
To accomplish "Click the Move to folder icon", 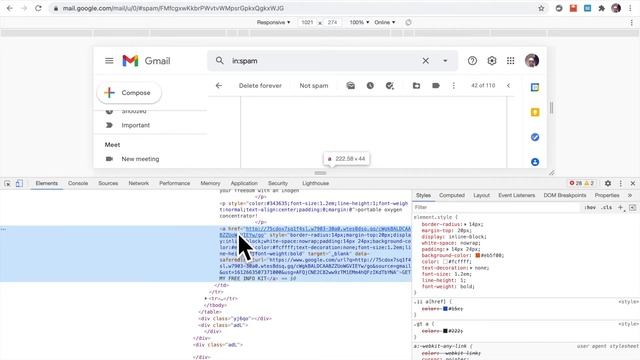I will coord(416,85).
